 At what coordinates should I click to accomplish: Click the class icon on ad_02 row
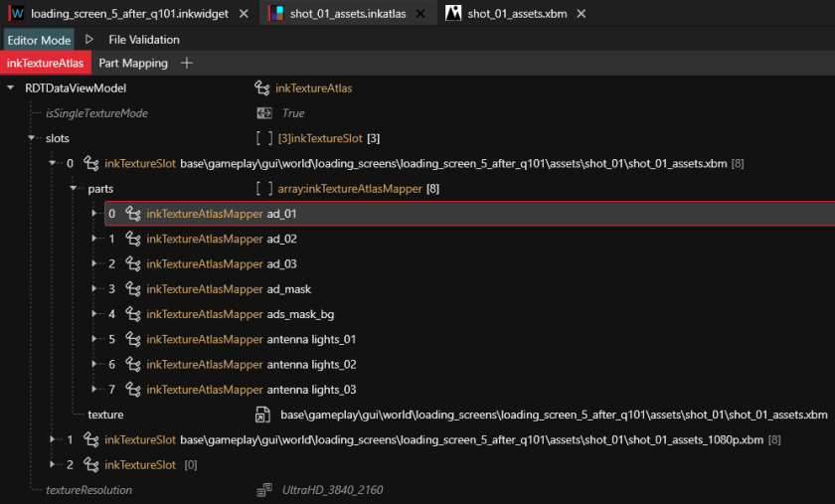tap(133, 239)
